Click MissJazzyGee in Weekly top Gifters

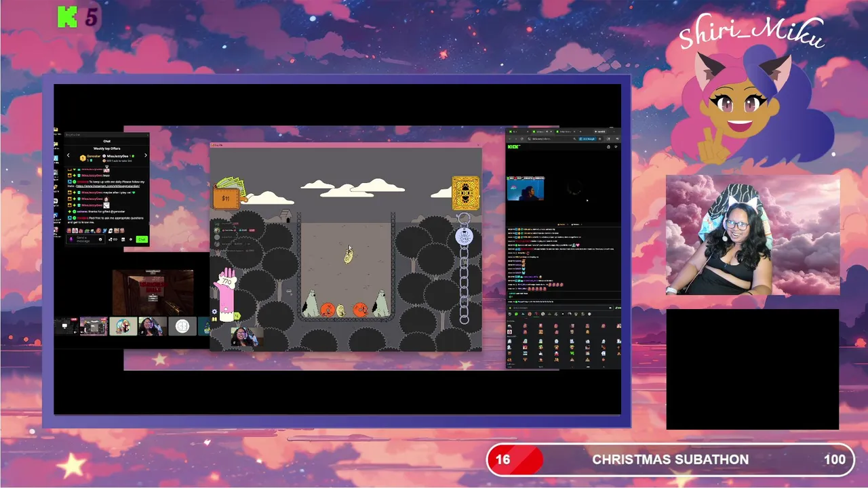[x=117, y=156]
